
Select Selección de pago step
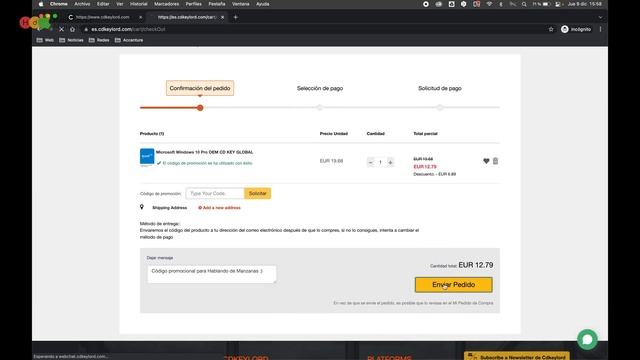coord(320,88)
